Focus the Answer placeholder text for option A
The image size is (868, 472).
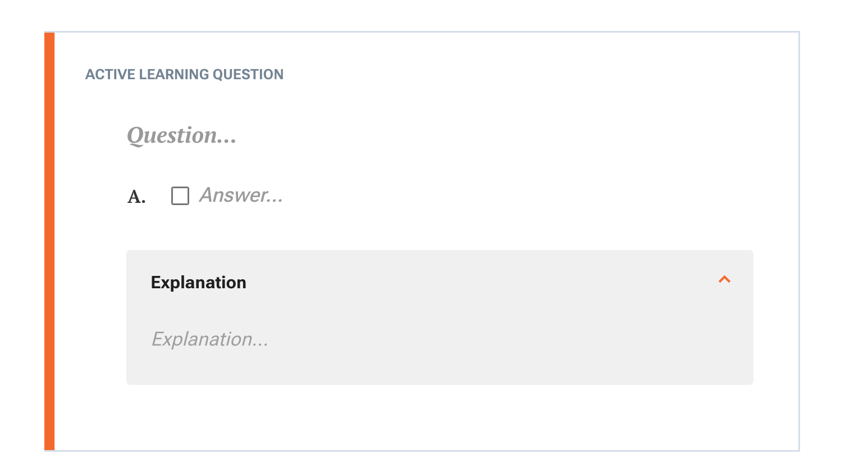click(x=241, y=195)
